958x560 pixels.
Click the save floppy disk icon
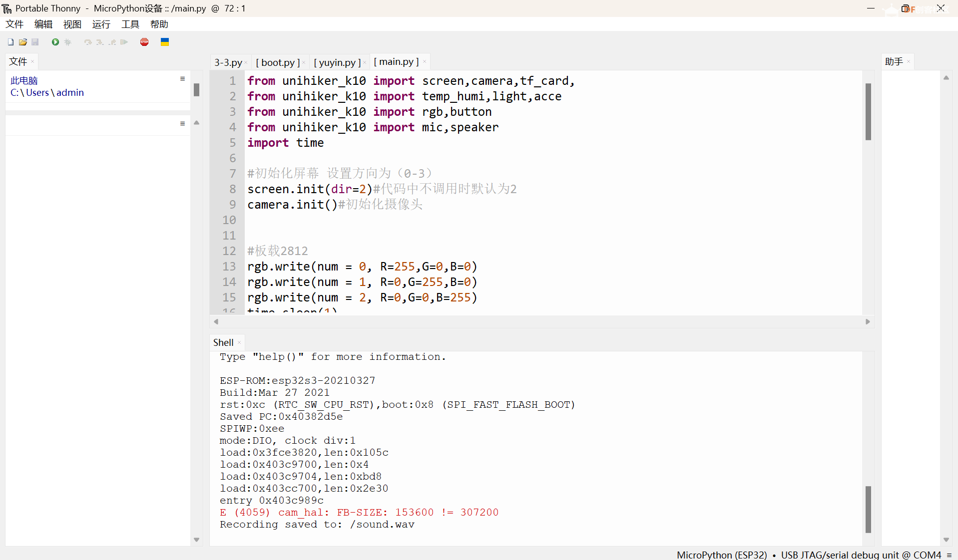(x=35, y=42)
